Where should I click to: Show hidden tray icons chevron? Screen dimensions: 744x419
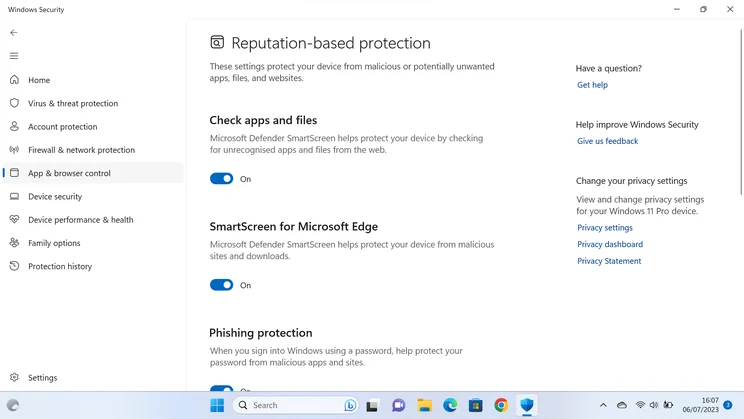[603, 405]
